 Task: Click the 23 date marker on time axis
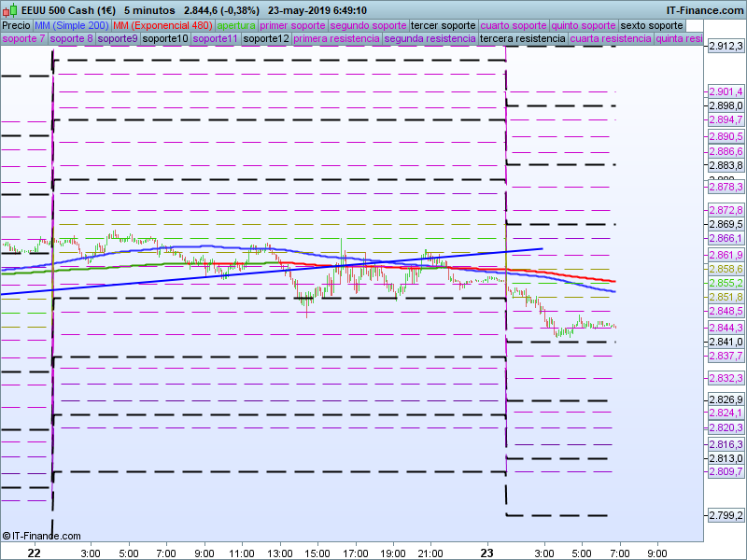[x=487, y=553]
